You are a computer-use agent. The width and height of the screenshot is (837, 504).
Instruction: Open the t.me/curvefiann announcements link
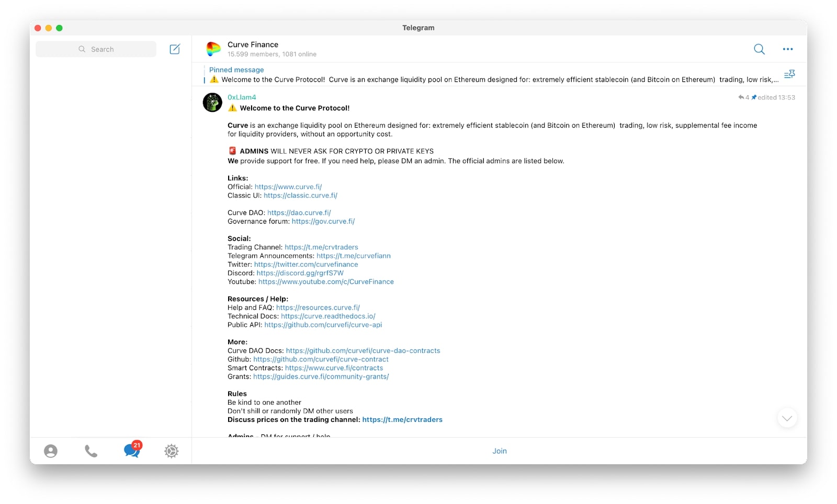[354, 256]
